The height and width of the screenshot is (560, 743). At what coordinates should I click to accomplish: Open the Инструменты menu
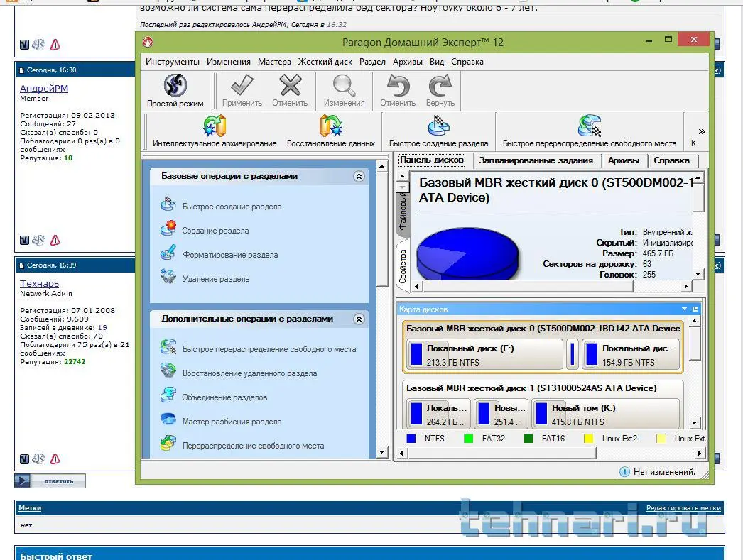tap(173, 62)
